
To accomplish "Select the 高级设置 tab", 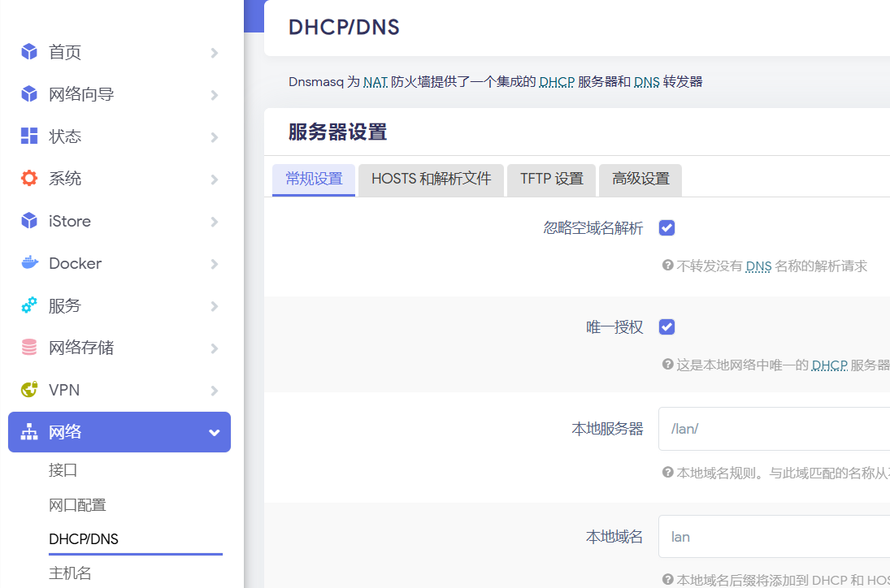I will (x=640, y=179).
